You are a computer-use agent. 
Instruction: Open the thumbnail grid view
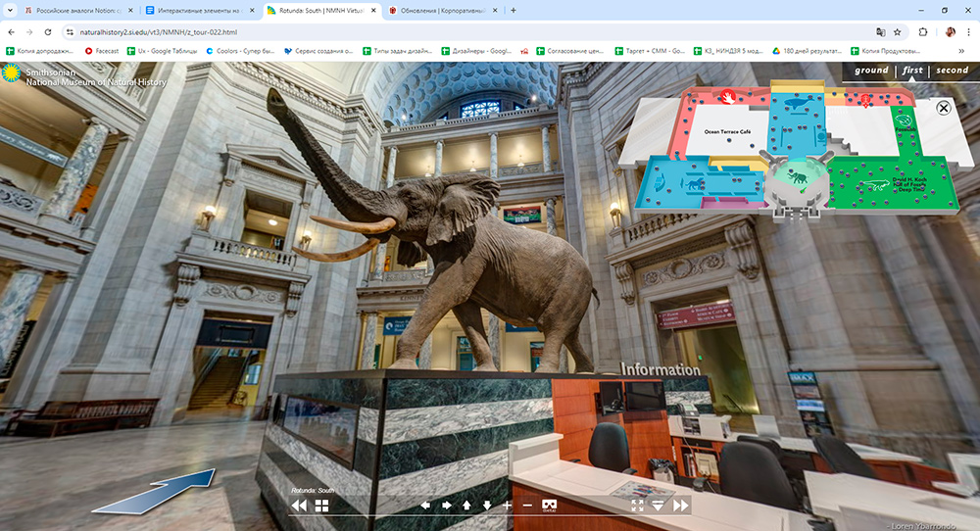click(321, 506)
